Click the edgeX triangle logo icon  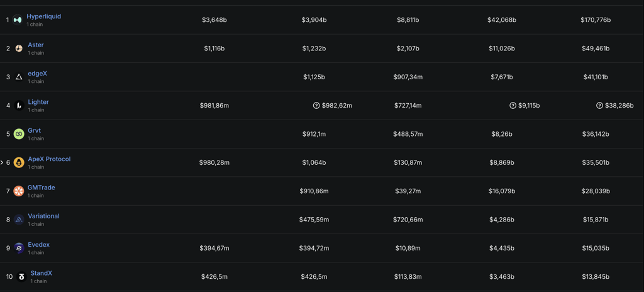coord(19,77)
